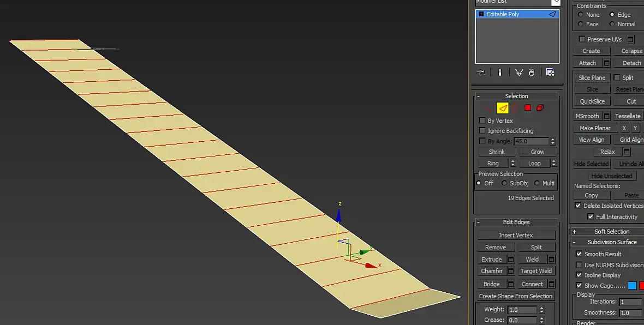Open Connect settings box
The width and height of the screenshot is (644, 325).
[551, 284]
